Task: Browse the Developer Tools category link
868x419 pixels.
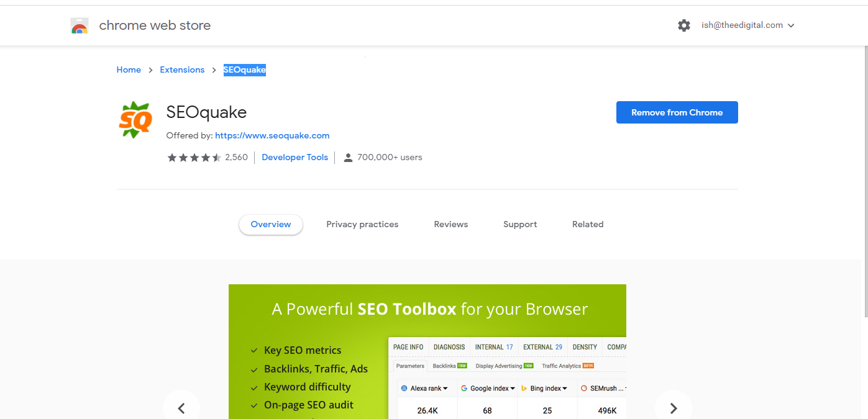Action: [x=295, y=157]
